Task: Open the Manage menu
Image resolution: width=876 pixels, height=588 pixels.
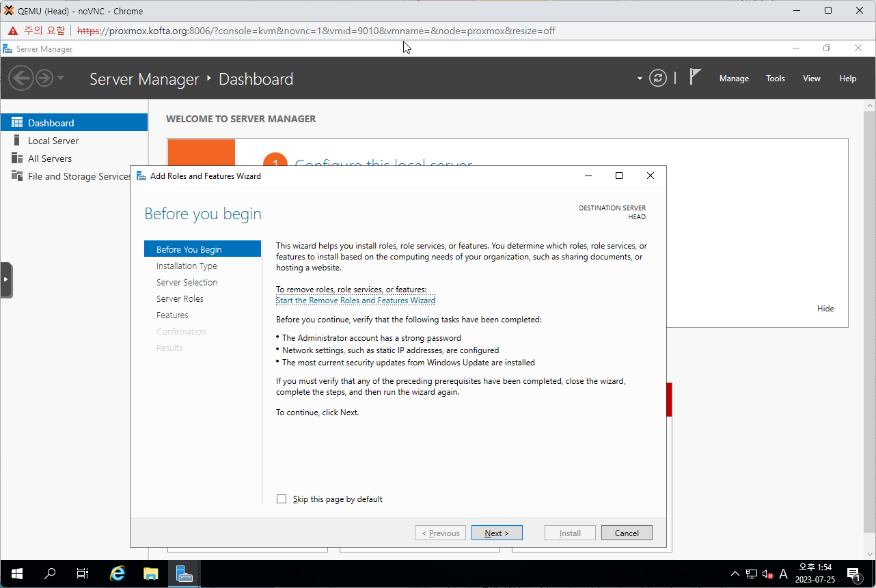Action: 734,79
